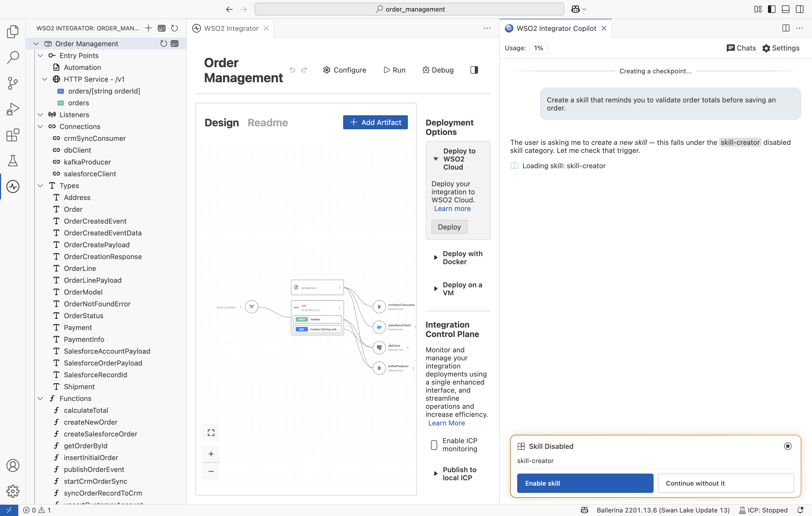
Task: Click the redo arrow beside Order Management title
Action: (x=304, y=70)
